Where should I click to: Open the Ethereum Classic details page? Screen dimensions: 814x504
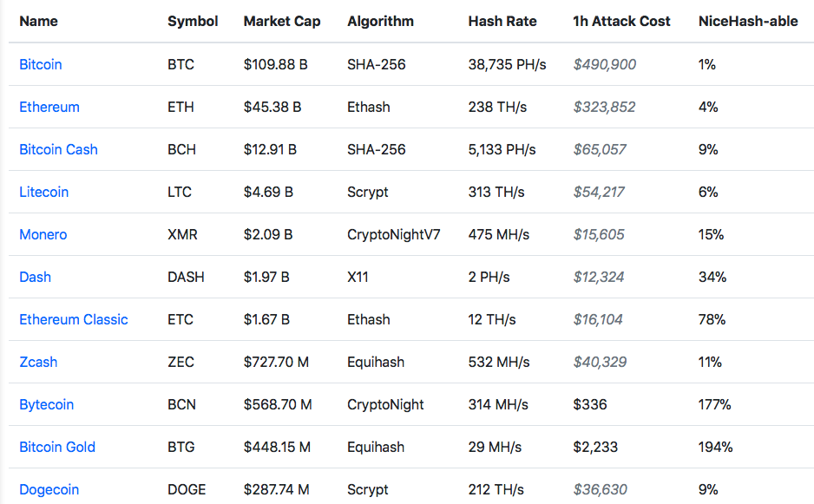74,319
